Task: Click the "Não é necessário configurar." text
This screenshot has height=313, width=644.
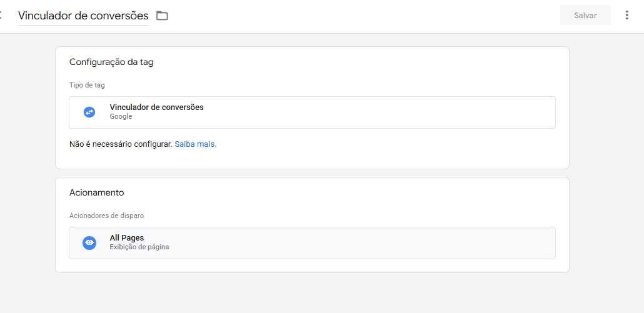Action: tap(120, 144)
